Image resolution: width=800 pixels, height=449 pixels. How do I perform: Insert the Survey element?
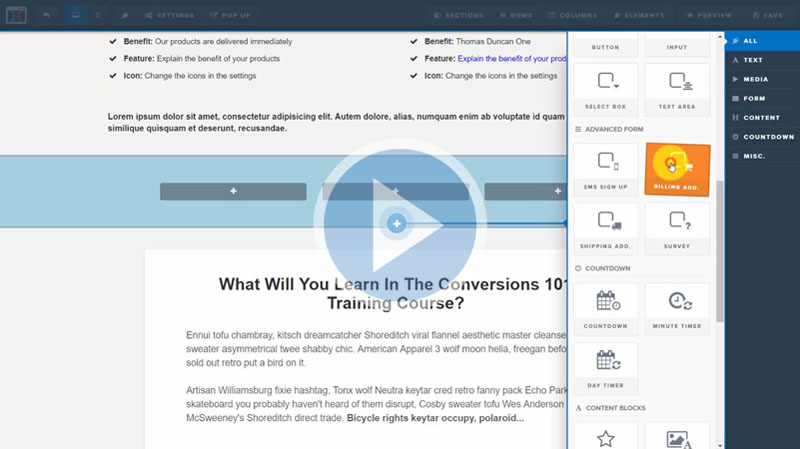(x=677, y=229)
